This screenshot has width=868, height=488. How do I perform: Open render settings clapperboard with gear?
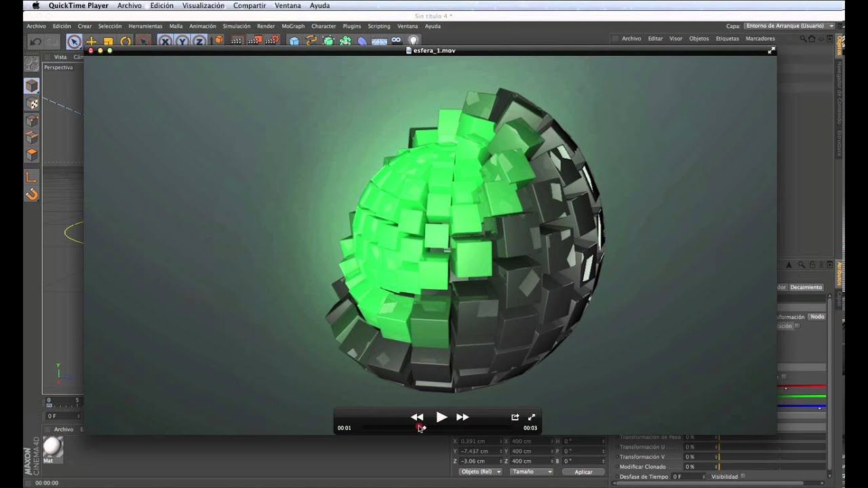[273, 41]
